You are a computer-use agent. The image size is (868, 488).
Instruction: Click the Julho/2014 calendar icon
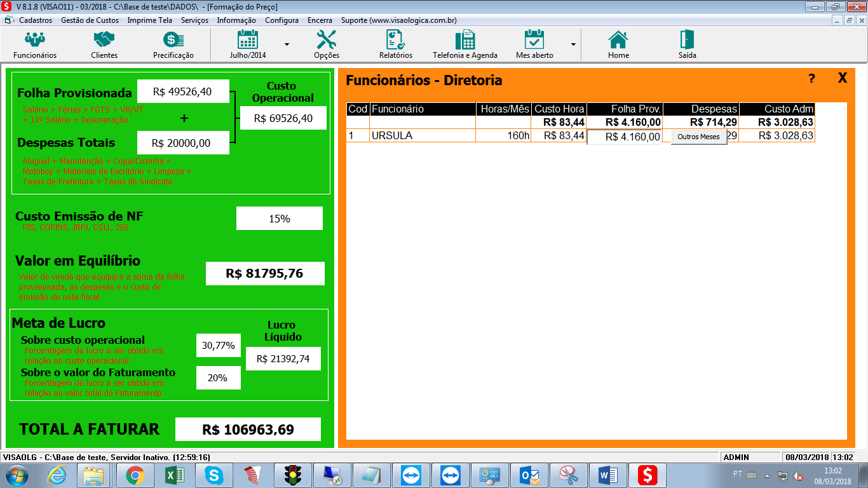(x=248, y=39)
